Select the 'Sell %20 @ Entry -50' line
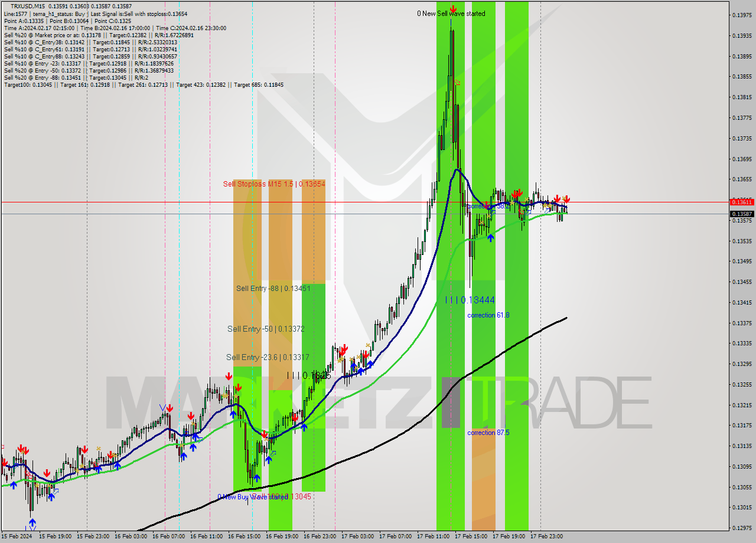 89,70
